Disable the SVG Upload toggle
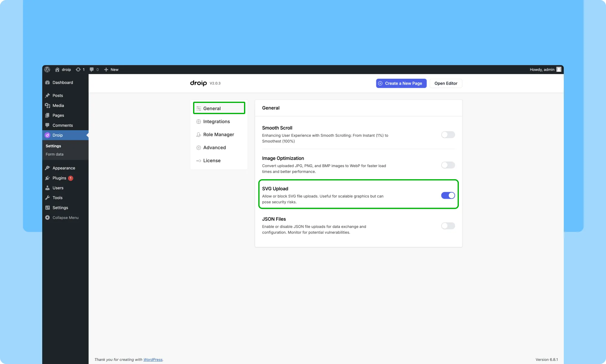The height and width of the screenshot is (364, 606). click(x=448, y=195)
